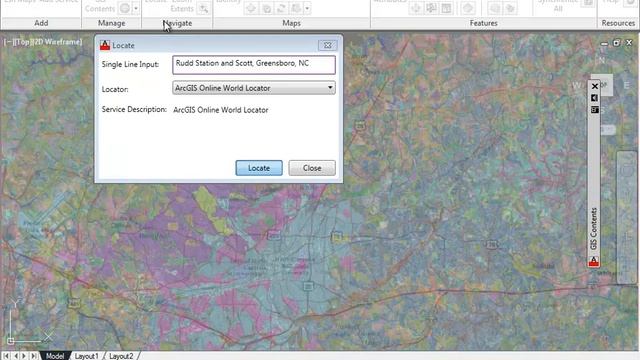Click the W compass direction on ViewCube
Screen dimensions: 640x360
[x=577, y=85]
